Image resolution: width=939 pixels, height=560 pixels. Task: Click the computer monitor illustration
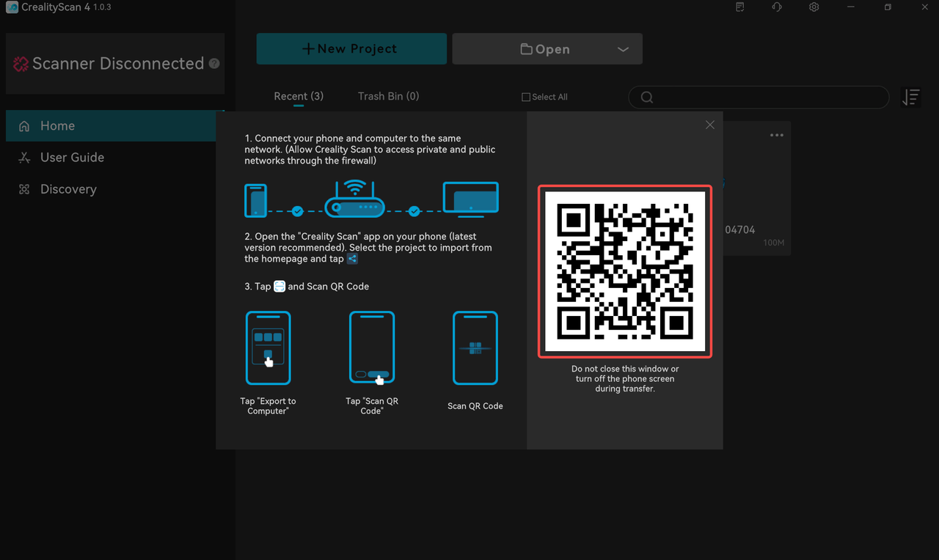(x=471, y=199)
